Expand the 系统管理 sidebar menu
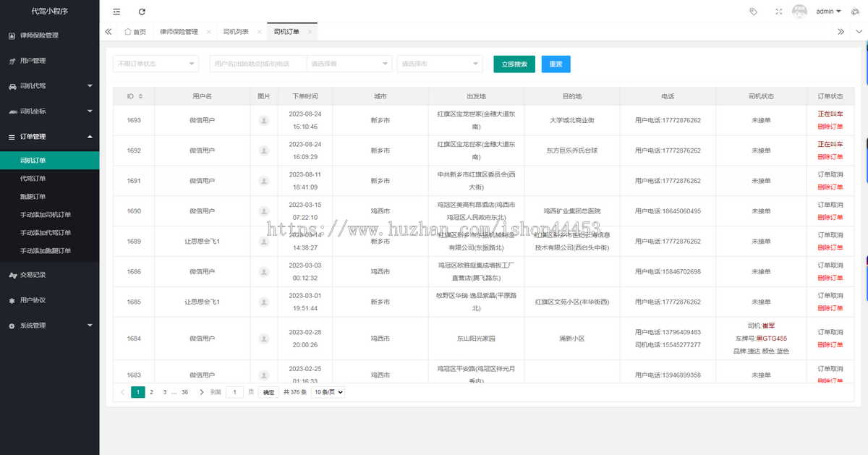The height and width of the screenshot is (455, 868). pos(90,326)
